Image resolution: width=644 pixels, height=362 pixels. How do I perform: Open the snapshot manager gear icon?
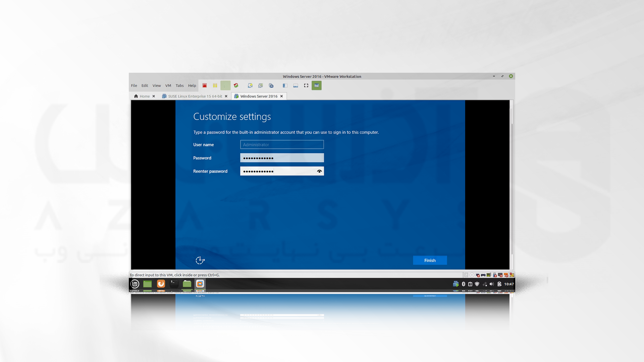(271, 85)
